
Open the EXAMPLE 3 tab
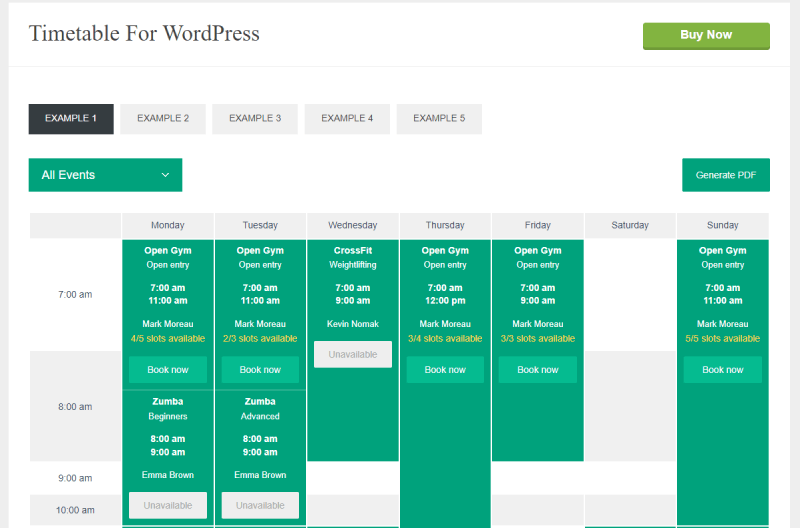255,118
